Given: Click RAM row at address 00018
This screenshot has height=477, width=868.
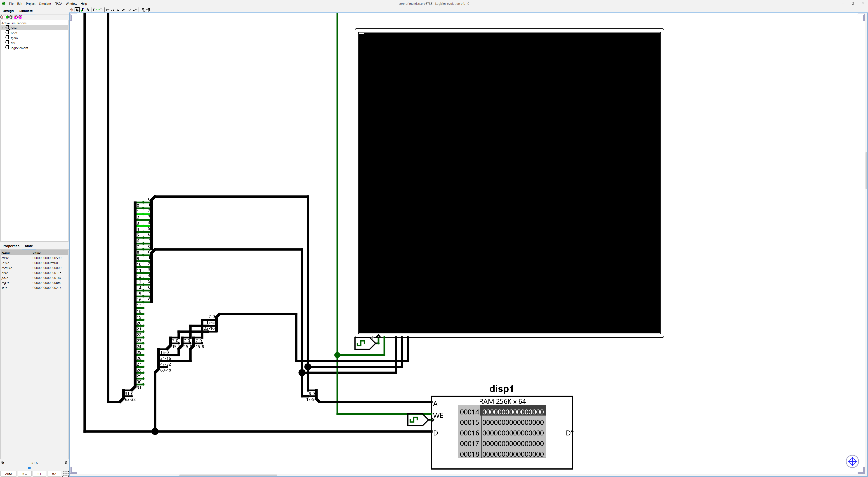Looking at the screenshot, I should pos(502,454).
